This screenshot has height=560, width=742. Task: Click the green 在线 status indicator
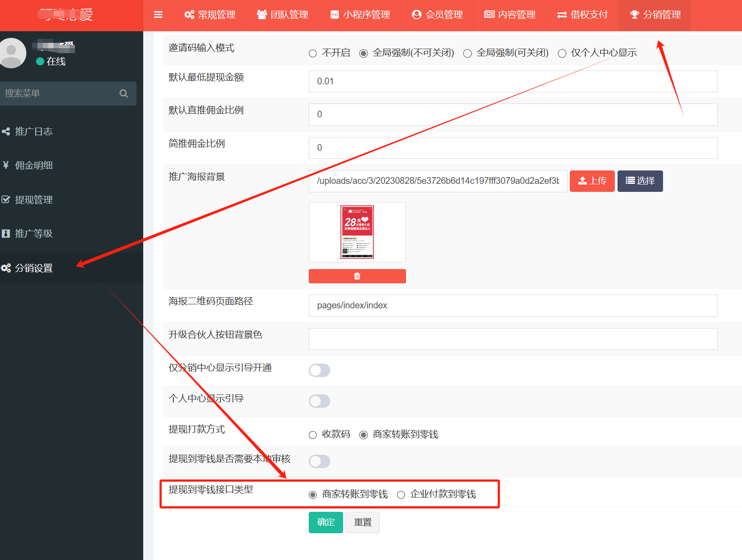(x=40, y=62)
